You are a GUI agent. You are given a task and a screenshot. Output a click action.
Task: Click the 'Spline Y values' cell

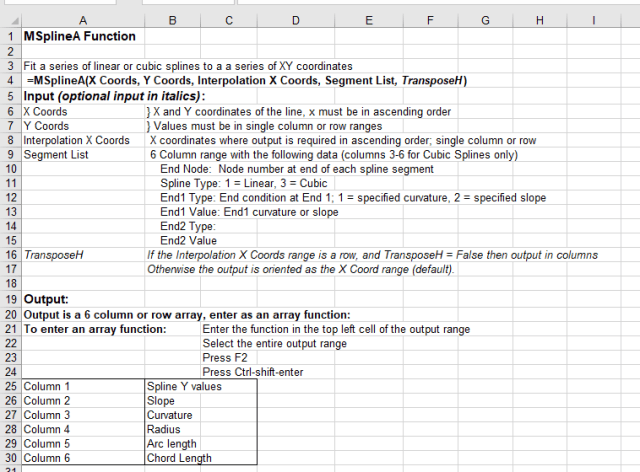click(184, 386)
